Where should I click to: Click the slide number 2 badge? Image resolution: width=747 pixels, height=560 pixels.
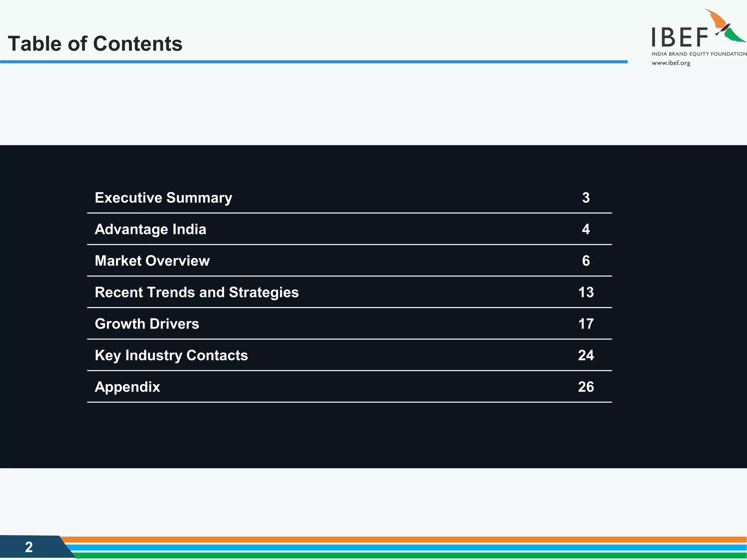pyautogui.click(x=29, y=547)
